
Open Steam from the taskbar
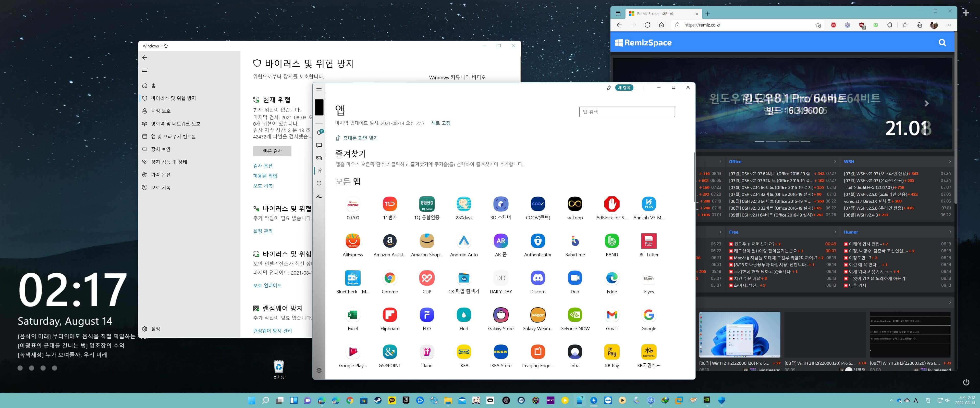pos(378,400)
